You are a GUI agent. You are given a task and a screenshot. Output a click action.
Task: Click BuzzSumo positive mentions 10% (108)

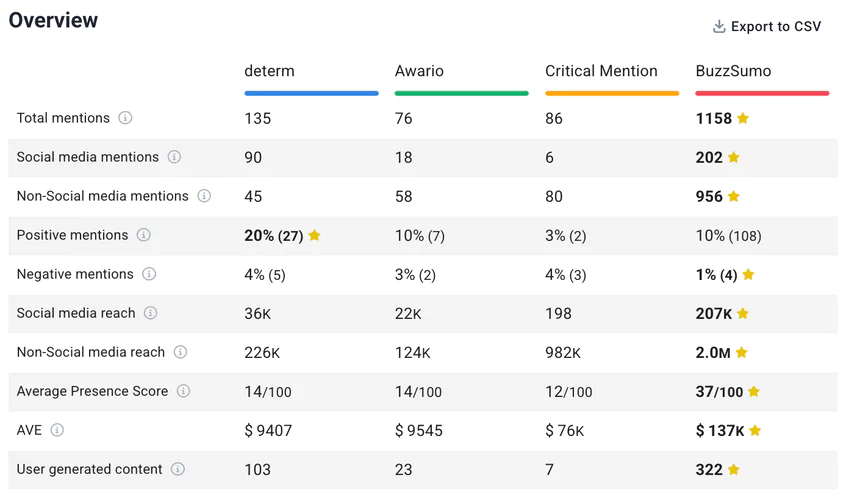click(x=729, y=236)
